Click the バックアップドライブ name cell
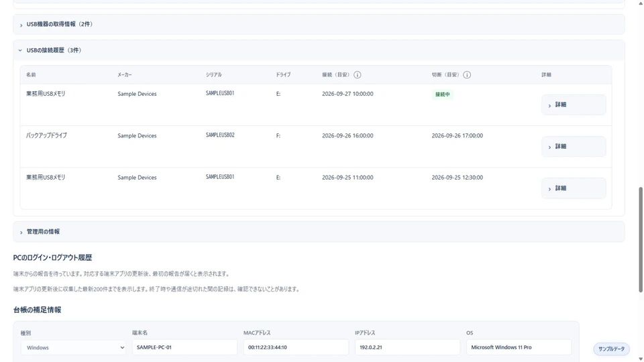 (x=46, y=135)
